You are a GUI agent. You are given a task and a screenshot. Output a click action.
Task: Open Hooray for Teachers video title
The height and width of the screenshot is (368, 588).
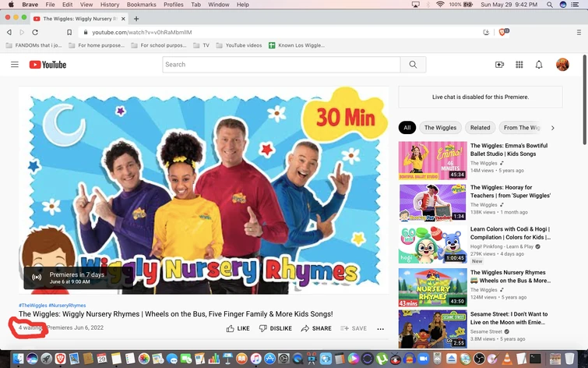tap(510, 192)
